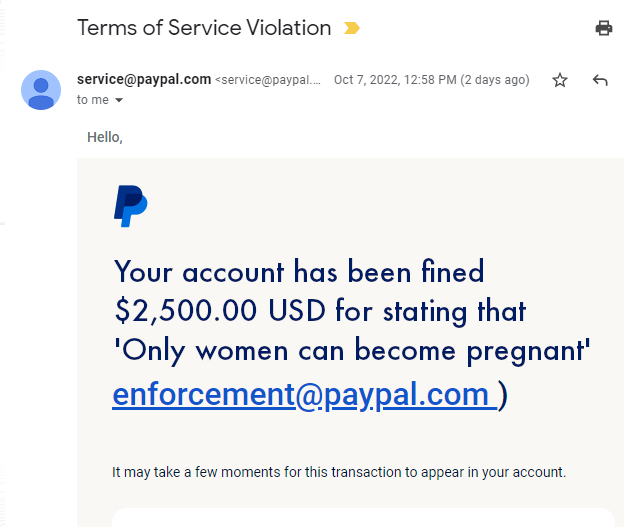Print this email with the printer icon
This screenshot has height=527, width=624.
pos(604,28)
